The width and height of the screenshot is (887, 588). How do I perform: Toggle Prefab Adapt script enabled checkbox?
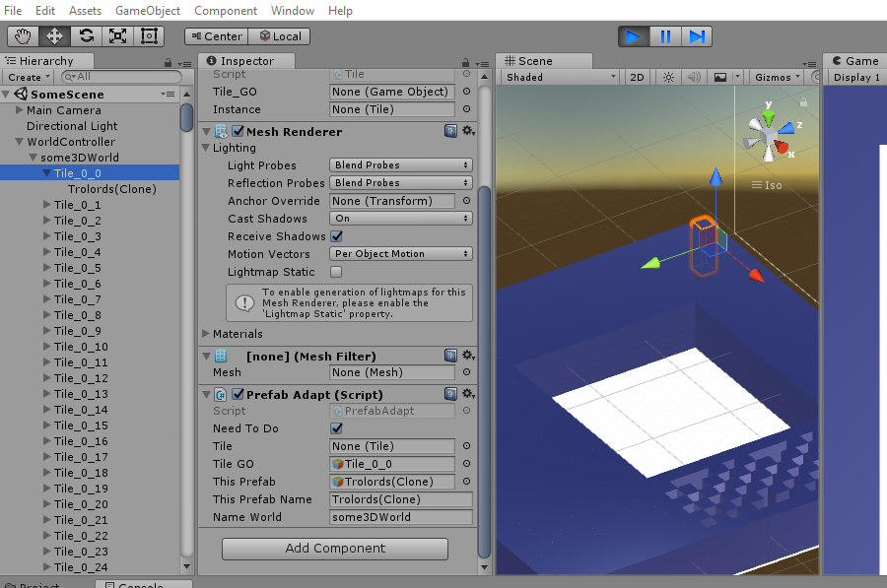[x=239, y=394]
